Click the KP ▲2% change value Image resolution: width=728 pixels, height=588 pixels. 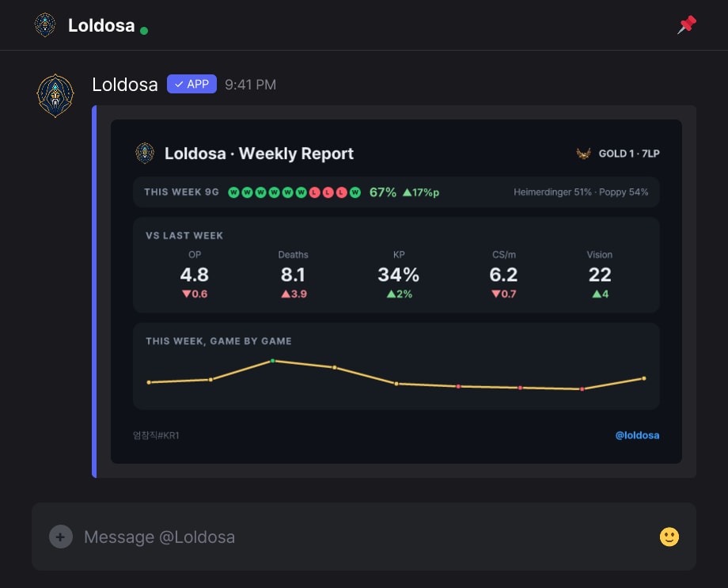400,294
